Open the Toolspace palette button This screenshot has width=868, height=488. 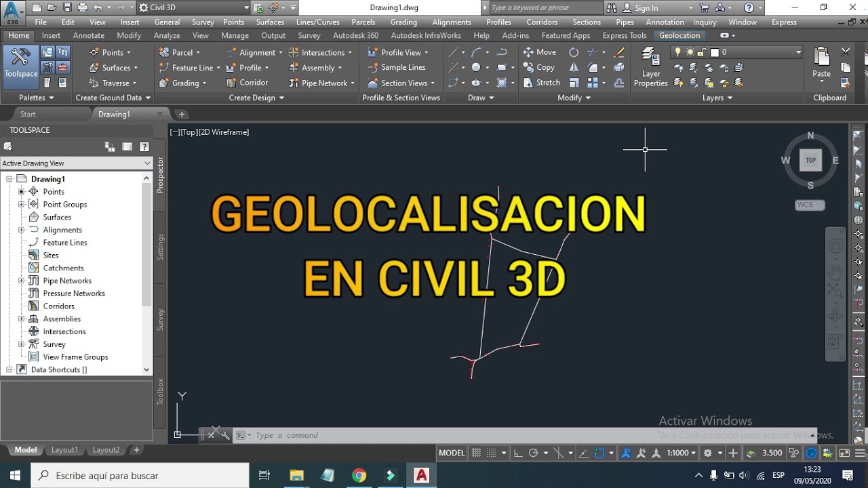(20, 66)
